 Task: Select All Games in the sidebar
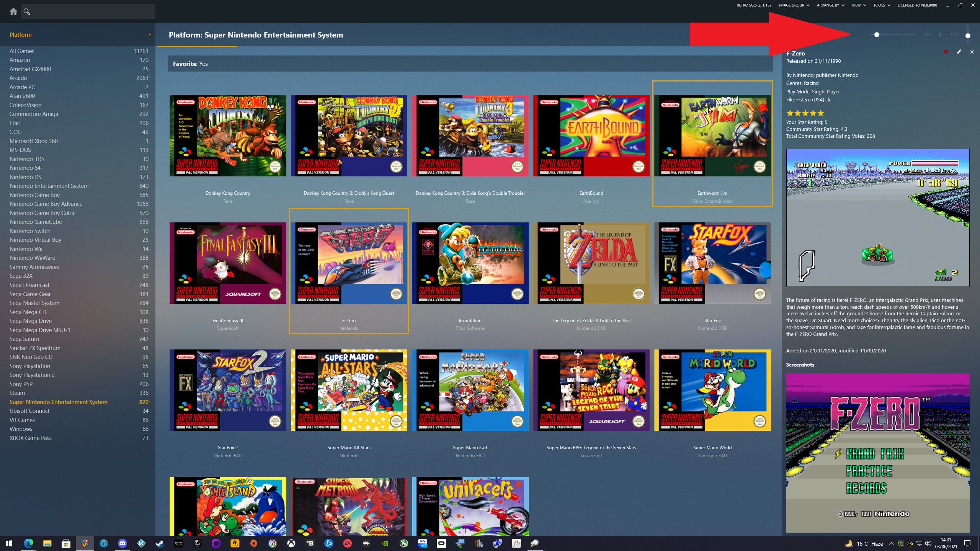[x=78, y=51]
